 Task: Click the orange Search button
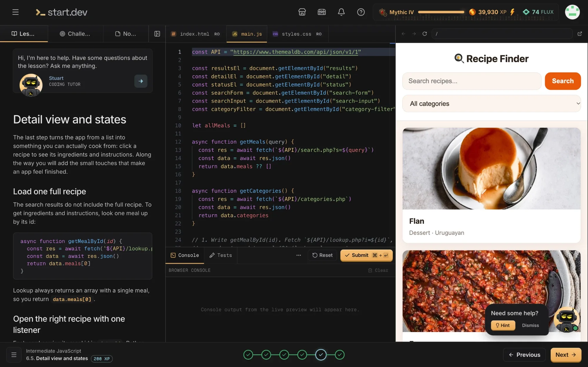pyautogui.click(x=563, y=81)
